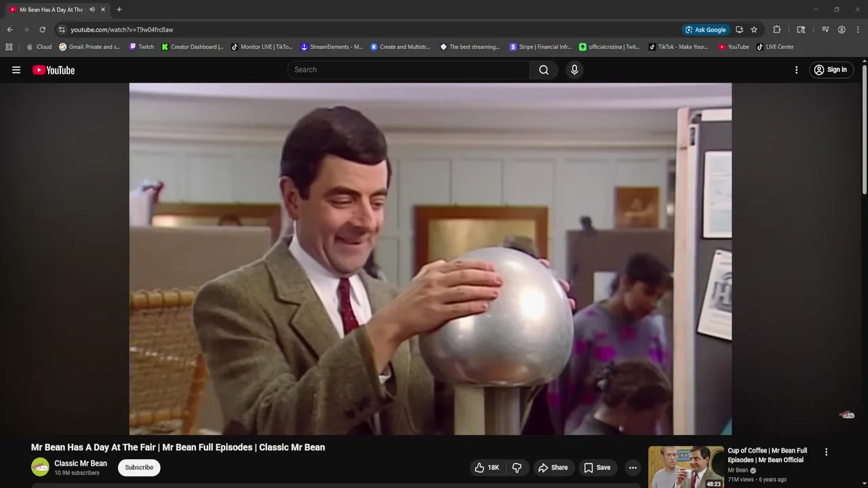Open Classic Mr Bean channel avatar
This screenshot has width=868, height=488.
(40, 467)
